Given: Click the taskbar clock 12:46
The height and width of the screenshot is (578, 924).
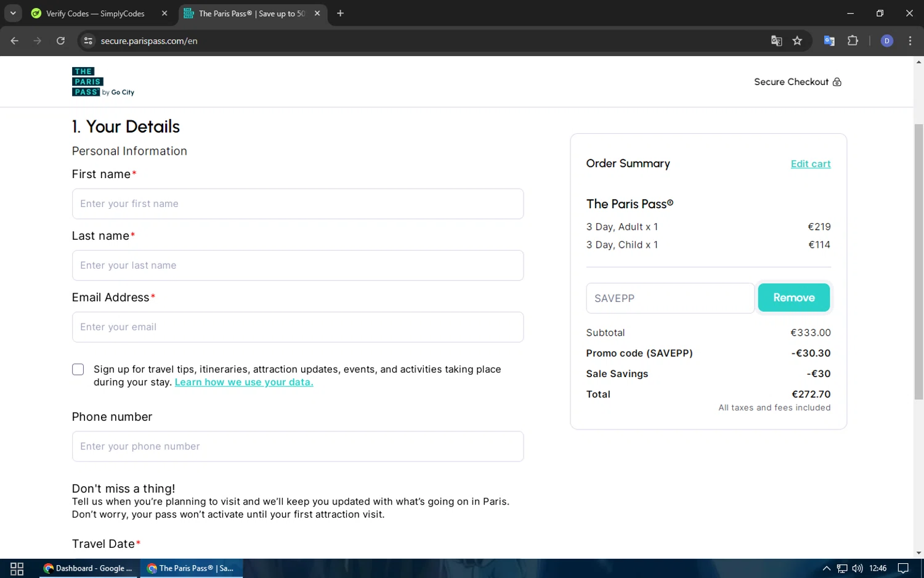Looking at the screenshot, I should point(878,568).
